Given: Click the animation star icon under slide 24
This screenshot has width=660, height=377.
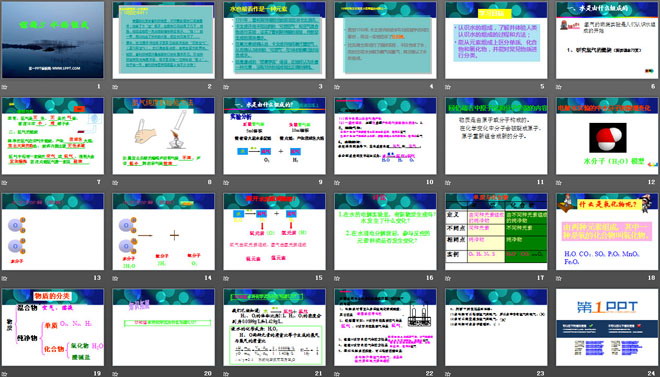Looking at the screenshot, I should coord(559,374).
